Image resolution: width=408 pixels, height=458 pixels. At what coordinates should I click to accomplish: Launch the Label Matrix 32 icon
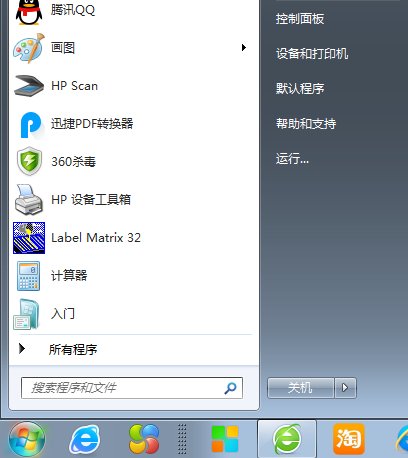point(29,238)
